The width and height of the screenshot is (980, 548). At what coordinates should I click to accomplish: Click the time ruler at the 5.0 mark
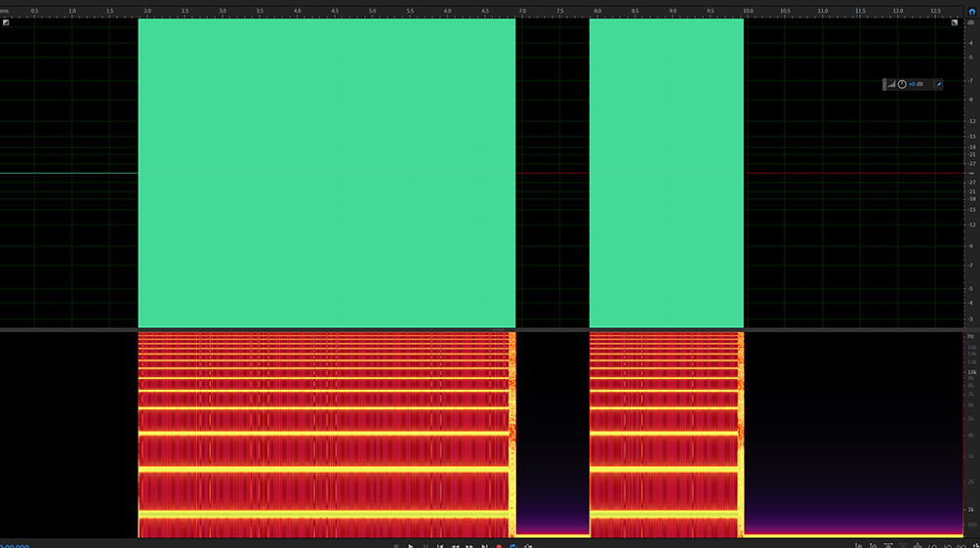[x=372, y=11]
